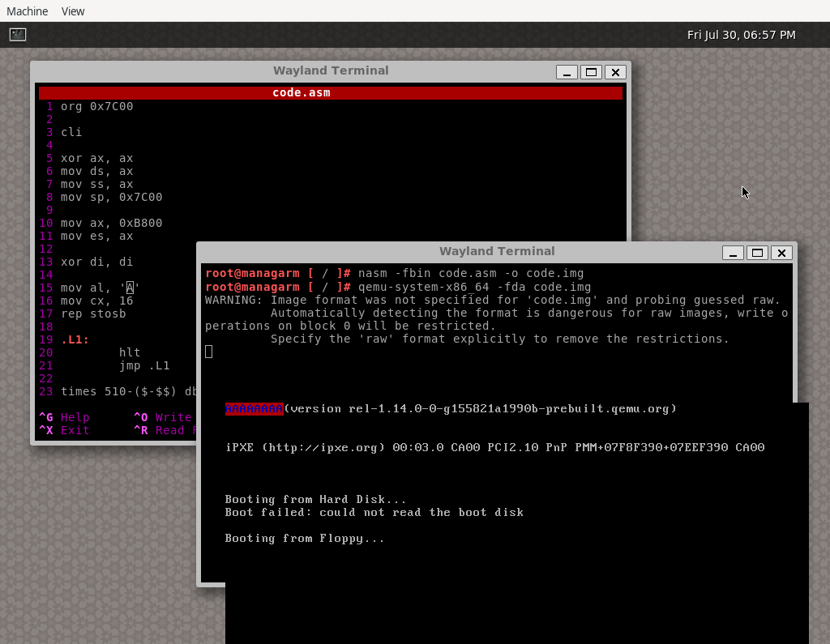Viewport: 830px width, 644px height.
Task: Click the 'org 0x7C00' line in editor
Action: 97,106
